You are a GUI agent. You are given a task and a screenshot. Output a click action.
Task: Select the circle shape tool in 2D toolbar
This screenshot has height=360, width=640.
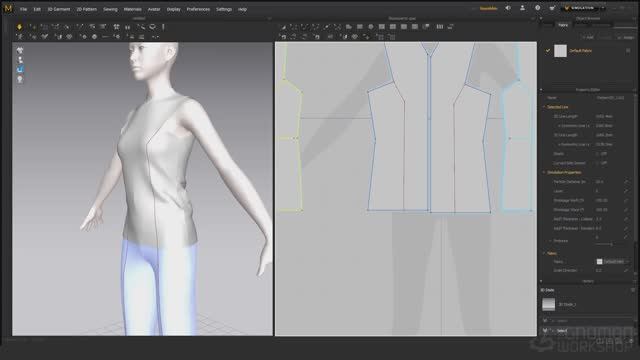point(371,27)
